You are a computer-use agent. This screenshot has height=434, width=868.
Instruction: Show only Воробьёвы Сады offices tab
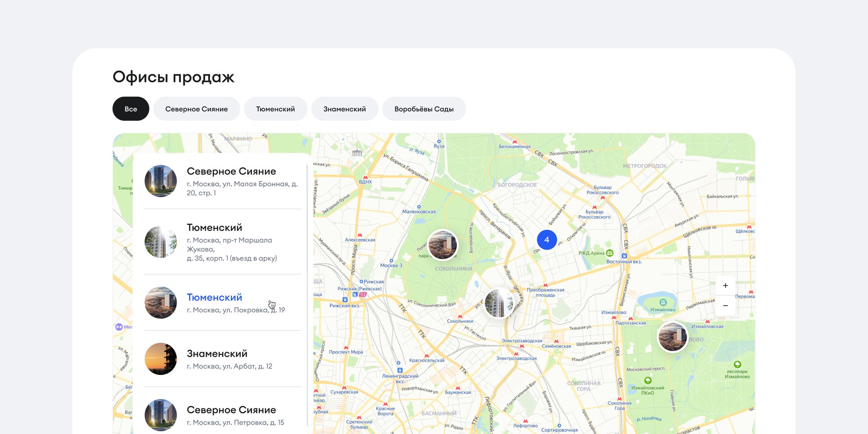pyautogui.click(x=424, y=109)
